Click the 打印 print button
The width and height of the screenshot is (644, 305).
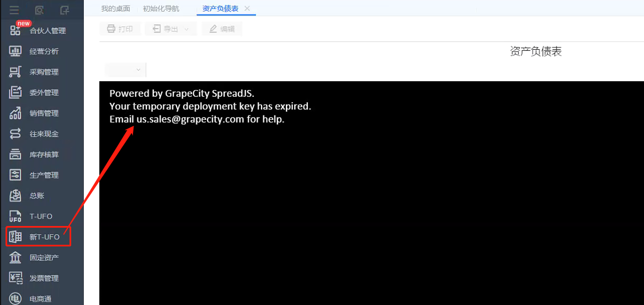click(x=120, y=29)
